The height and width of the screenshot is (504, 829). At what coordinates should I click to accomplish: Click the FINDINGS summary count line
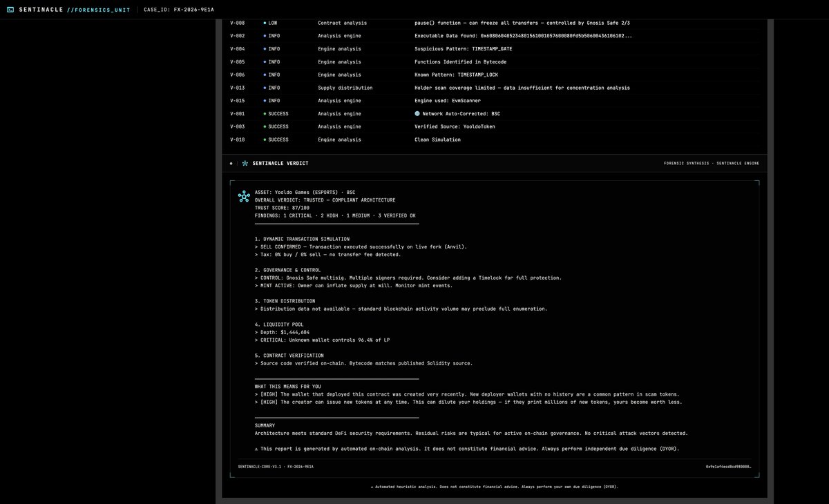tap(335, 215)
